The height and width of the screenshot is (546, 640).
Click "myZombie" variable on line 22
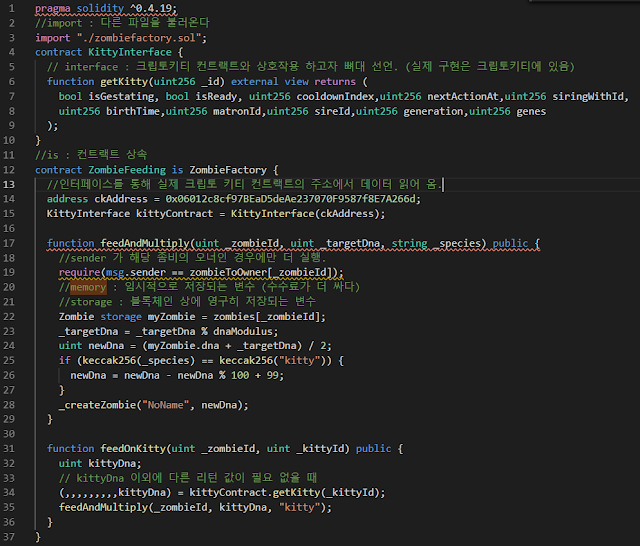pyautogui.click(x=171, y=317)
